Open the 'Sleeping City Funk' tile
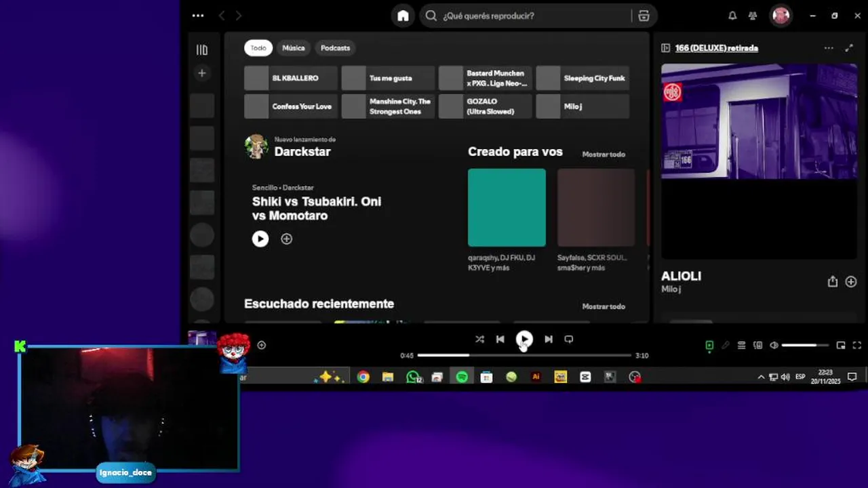Viewport: 868px width, 488px height. pyautogui.click(x=583, y=78)
